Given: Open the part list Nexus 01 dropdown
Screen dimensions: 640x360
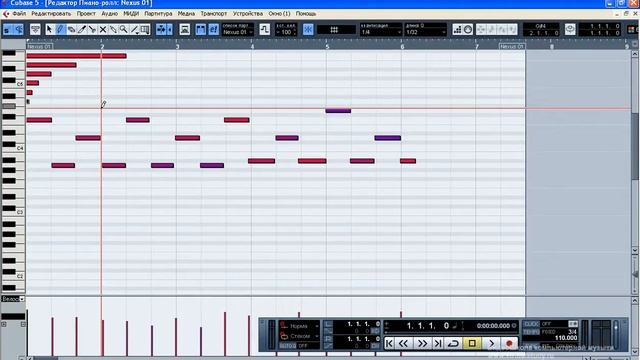Looking at the screenshot, I should 238,32.
